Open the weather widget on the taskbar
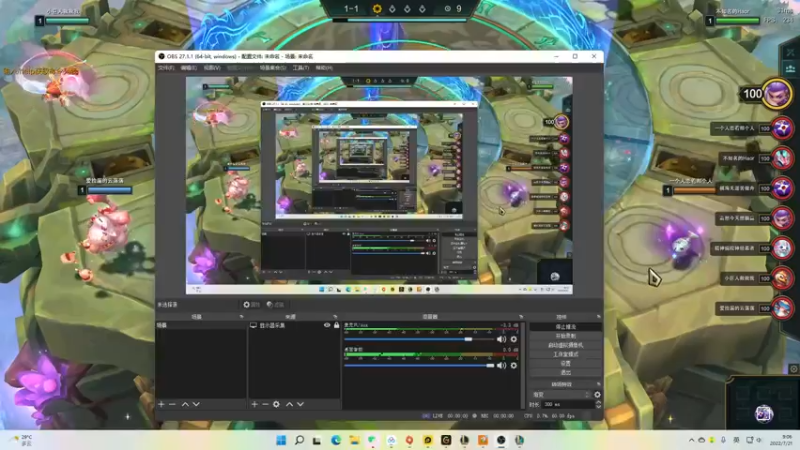This screenshot has width=800, height=450. pos(21,440)
